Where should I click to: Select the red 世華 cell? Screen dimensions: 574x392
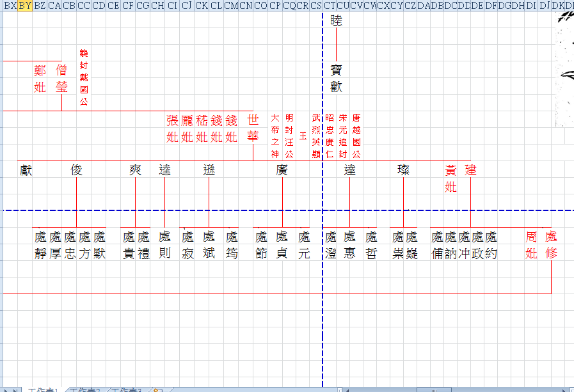[x=253, y=128]
